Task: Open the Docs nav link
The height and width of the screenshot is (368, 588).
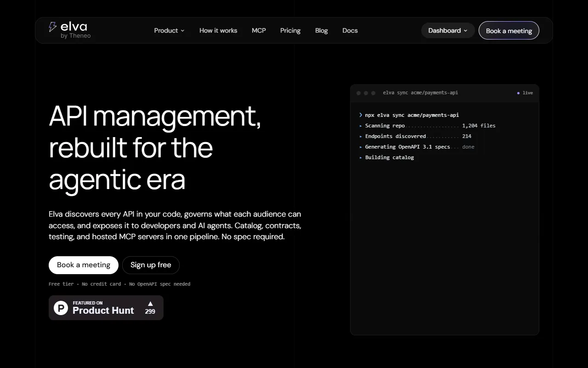Action: 350,30
